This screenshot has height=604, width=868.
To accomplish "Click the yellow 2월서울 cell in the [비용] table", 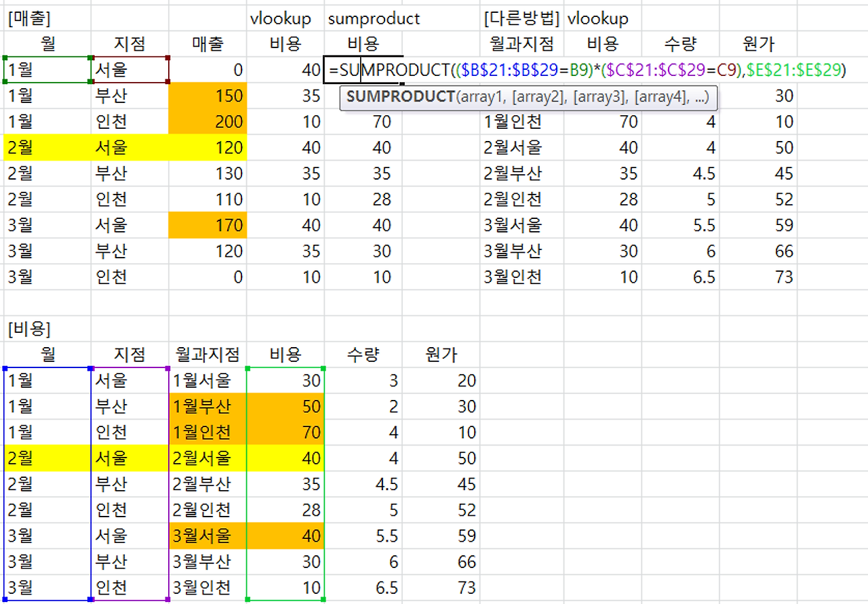I will 208,458.
